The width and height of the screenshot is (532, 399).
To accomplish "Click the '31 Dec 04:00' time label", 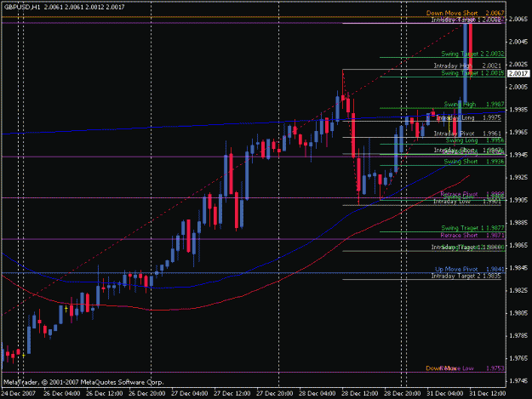I will (x=445, y=394).
